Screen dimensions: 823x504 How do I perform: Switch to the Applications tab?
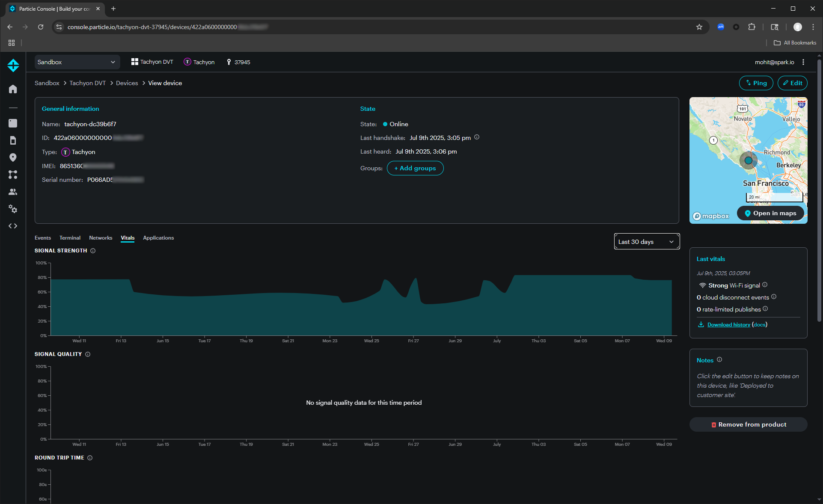[x=158, y=238]
